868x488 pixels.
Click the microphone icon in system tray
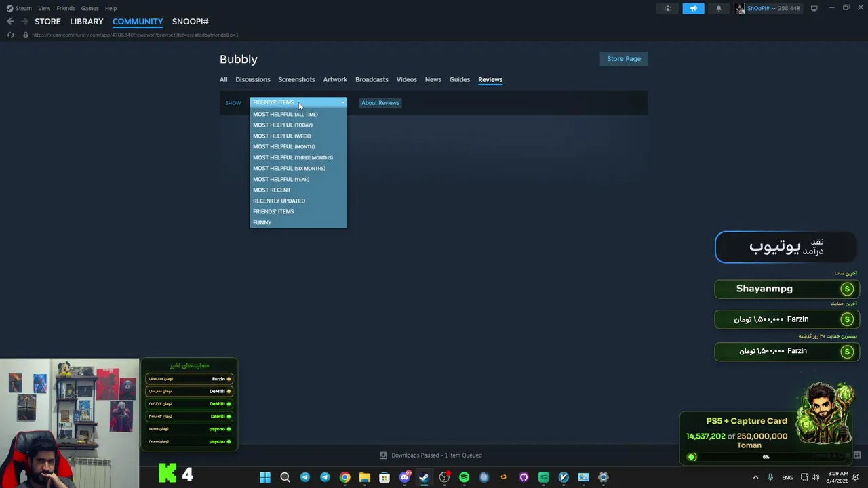coord(770,477)
